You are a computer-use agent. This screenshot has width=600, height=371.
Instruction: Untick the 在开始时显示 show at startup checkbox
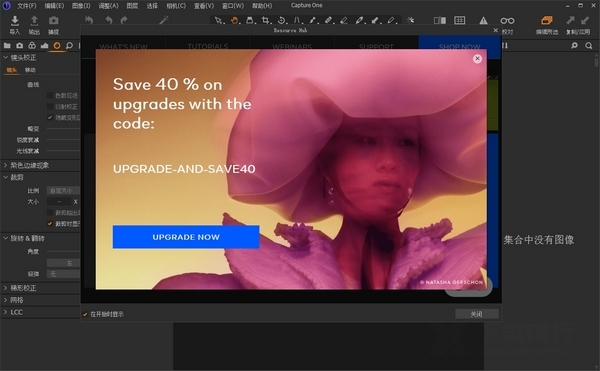(85, 314)
